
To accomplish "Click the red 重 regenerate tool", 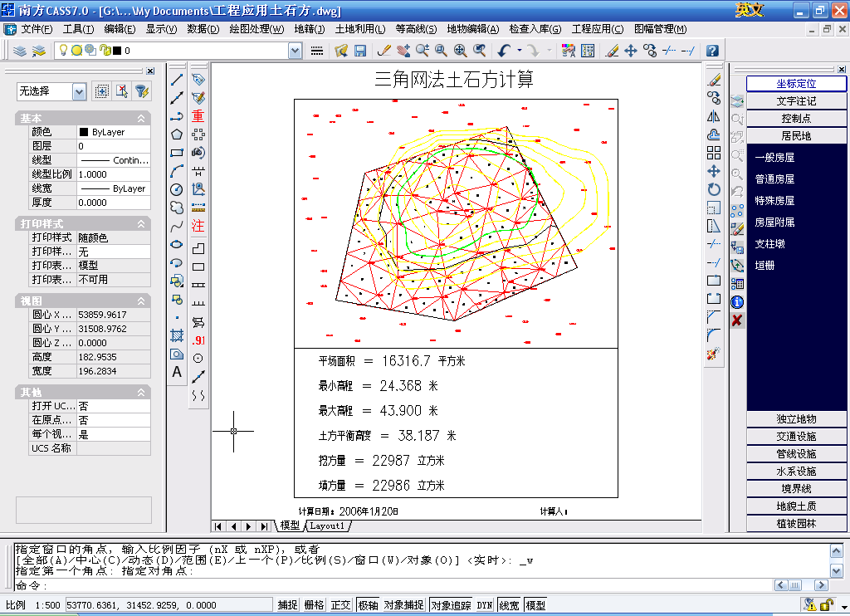I will (198, 116).
